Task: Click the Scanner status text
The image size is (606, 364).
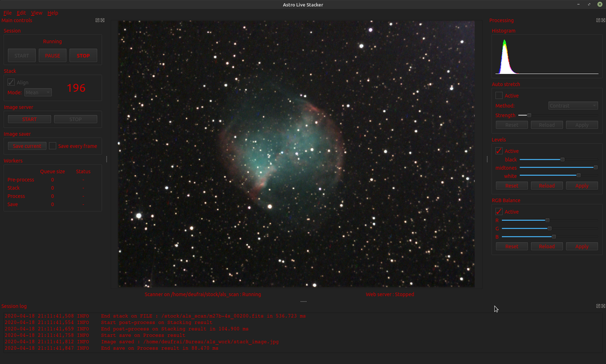Action: tap(202, 294)
